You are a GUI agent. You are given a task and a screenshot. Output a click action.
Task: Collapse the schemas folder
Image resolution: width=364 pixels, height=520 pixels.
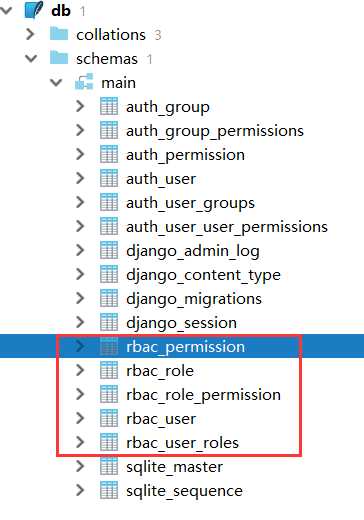point(31,58)
